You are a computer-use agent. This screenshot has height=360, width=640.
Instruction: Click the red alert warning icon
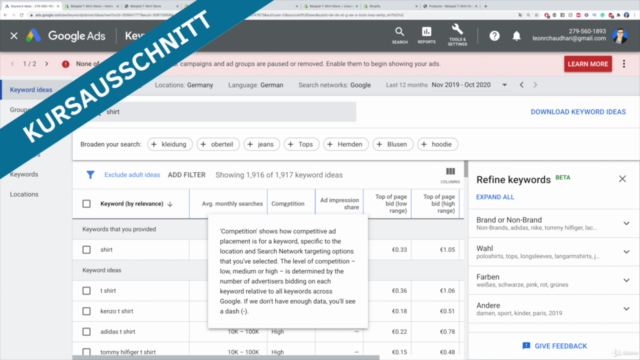(65, 64)
